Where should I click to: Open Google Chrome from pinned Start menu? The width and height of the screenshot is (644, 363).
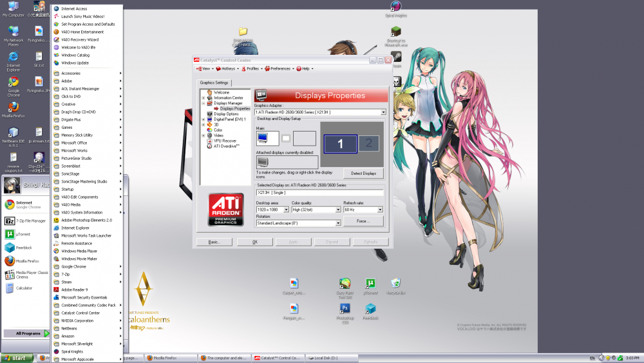[x=26, y=205]
